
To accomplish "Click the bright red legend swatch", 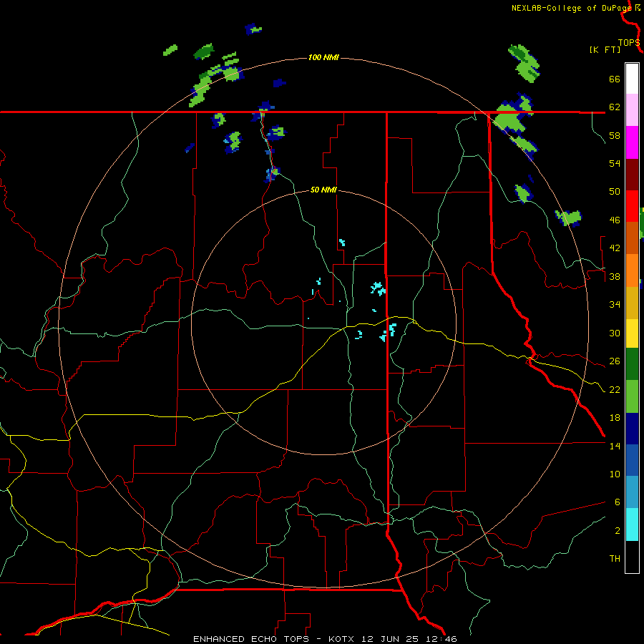I will [x=632, y=206].
